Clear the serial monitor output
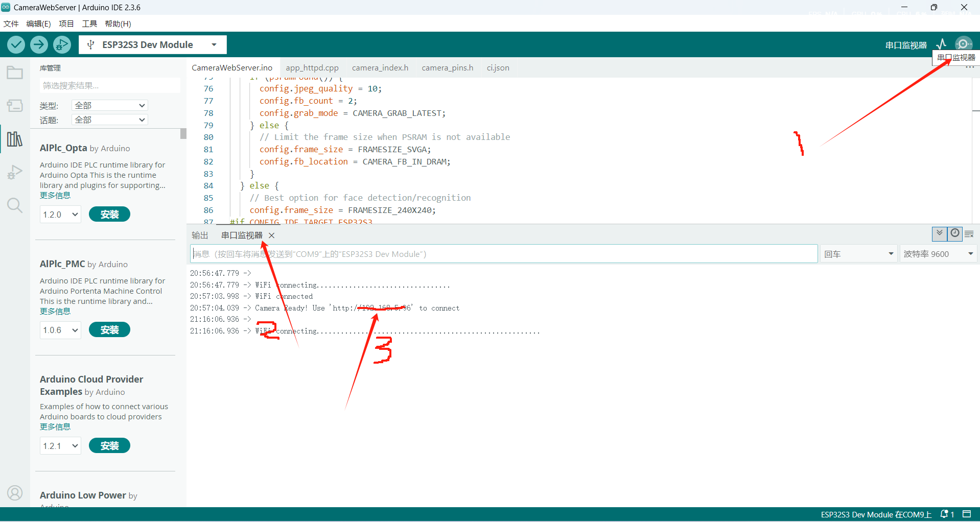The width and height of the screenshot is (980, 522). click(969, 234)
